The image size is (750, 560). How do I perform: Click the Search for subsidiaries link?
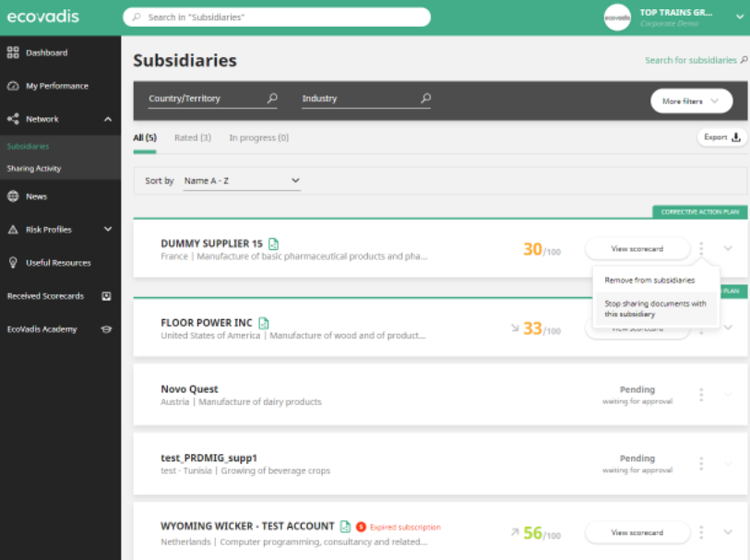(x=691, y=60)
